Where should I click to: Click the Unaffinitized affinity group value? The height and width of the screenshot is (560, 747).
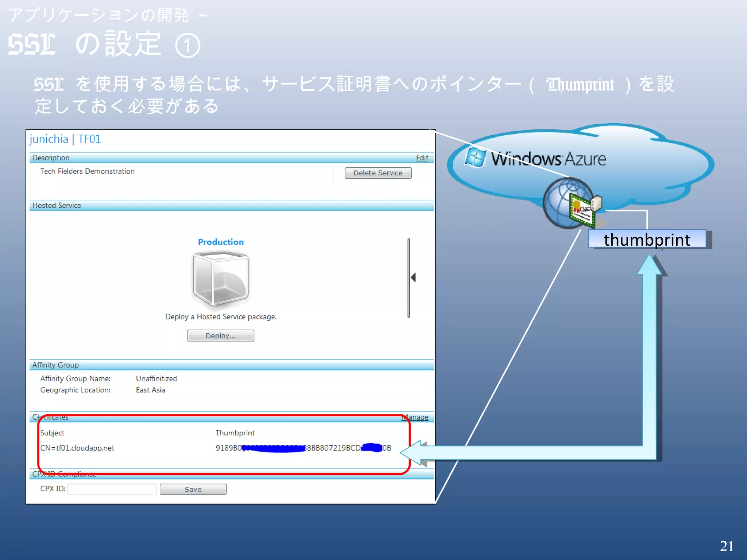[156, 379]
